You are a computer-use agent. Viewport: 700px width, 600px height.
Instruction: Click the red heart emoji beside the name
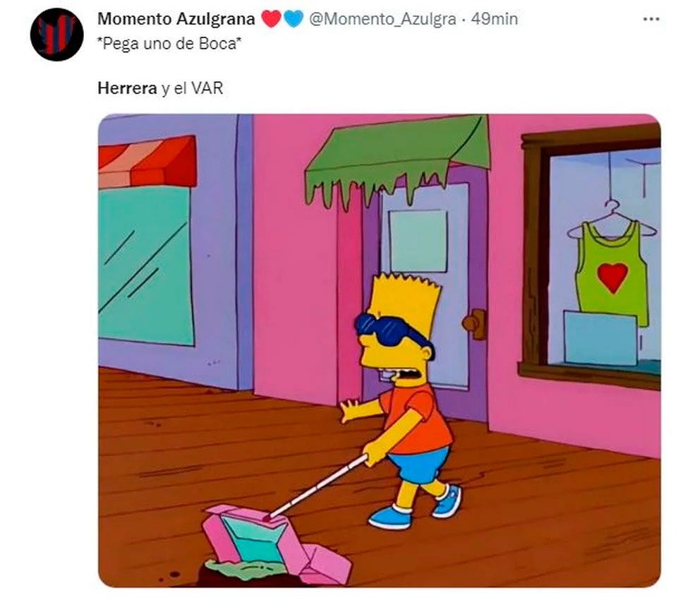(270, 19)
